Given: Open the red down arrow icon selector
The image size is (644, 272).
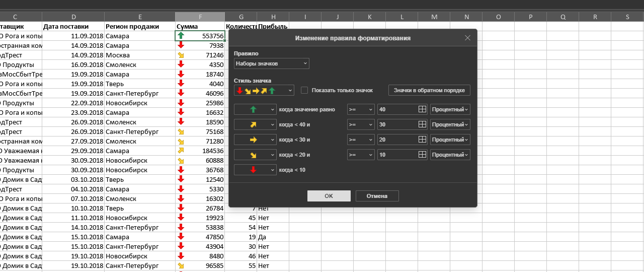Looking at the screenshot, I should 255,170.
